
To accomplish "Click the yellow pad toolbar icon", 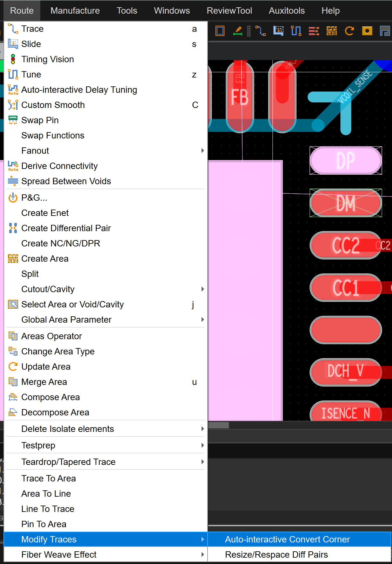I will click(367, 31).
